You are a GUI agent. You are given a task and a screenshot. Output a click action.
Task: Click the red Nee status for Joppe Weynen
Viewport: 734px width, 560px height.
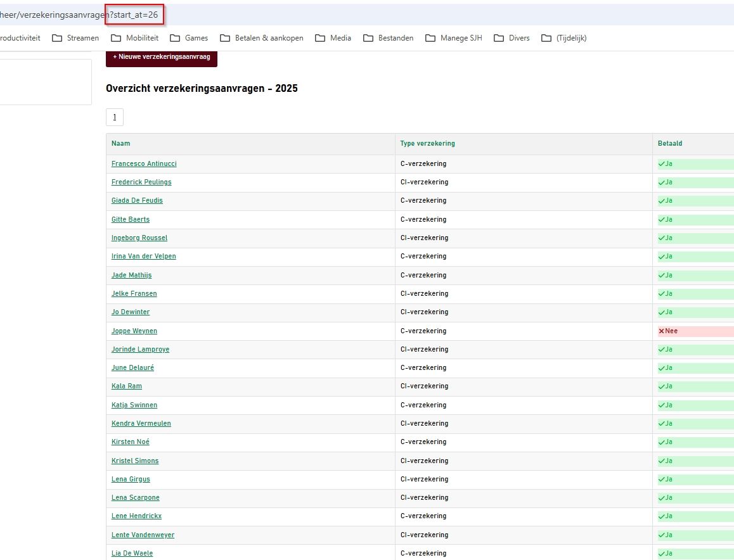(669, 331)
